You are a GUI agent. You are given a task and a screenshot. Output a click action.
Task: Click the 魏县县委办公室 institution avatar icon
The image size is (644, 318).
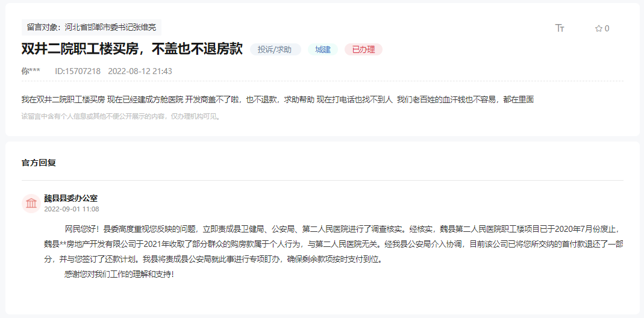click(x=31, y=204)
